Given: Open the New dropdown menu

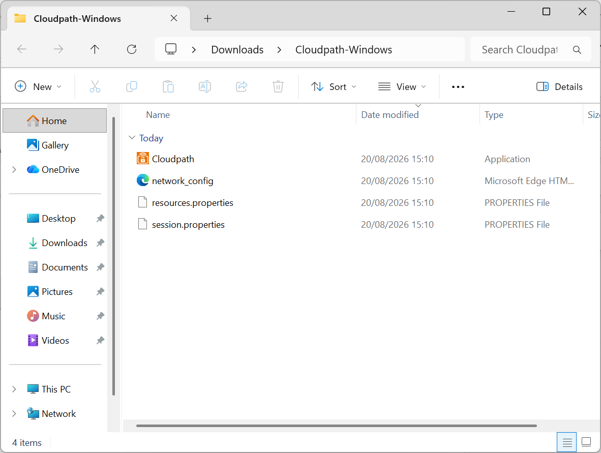Looking at the screenshot, I should coord(38,87).
